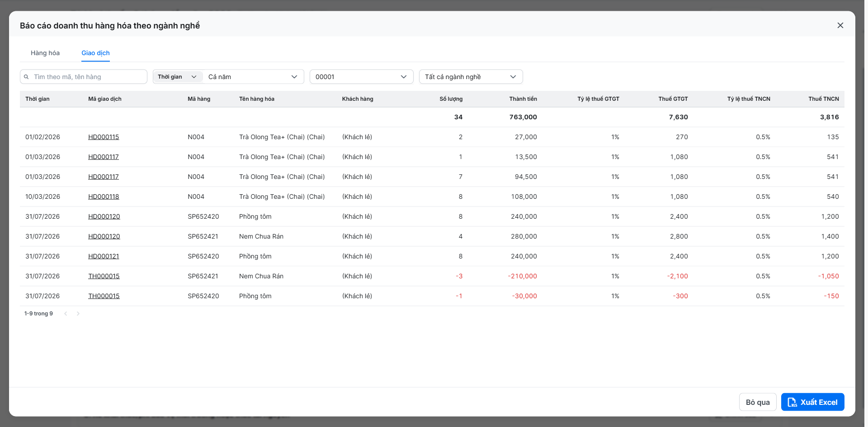
Task: Click the amount 27,000
Action: pos(526,137)
